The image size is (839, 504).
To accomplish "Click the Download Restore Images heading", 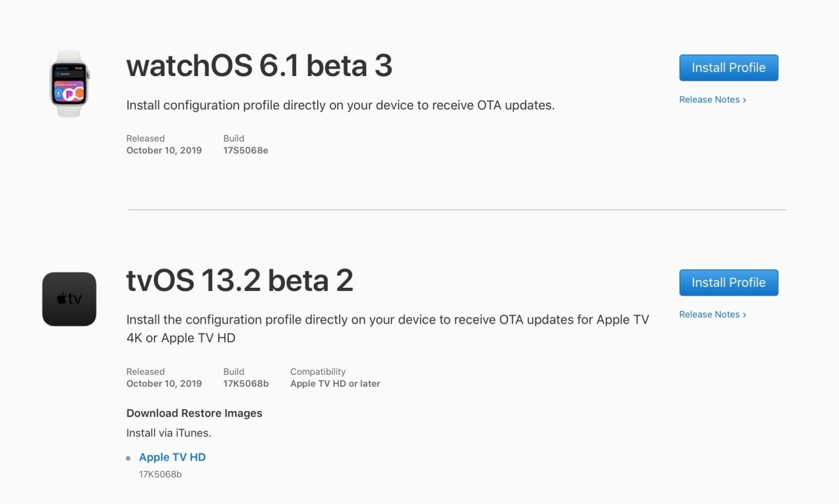I will [x=194, y=414].
